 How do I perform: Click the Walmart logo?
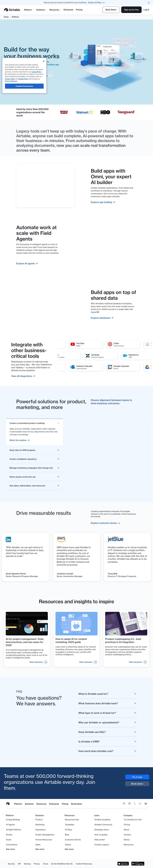coord(84,112)
